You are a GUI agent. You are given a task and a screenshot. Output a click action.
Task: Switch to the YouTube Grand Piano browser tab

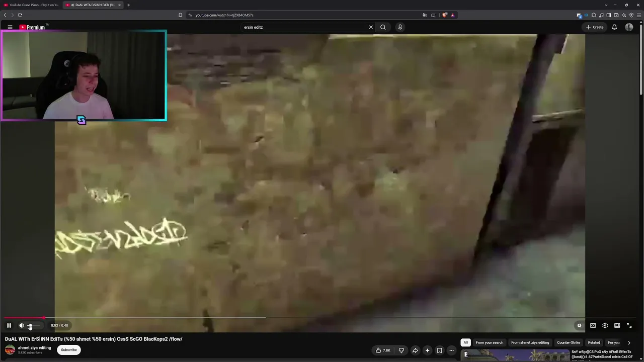pyautogui.click(x=31, y=5)
